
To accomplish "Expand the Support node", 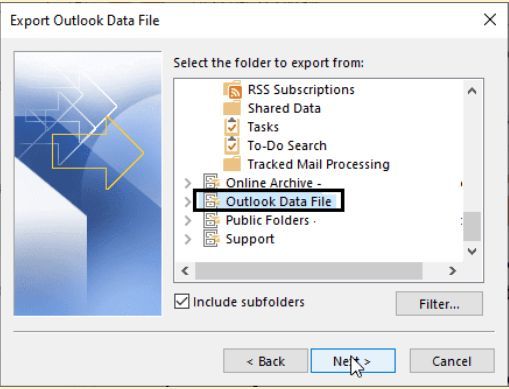I will 188,239.
